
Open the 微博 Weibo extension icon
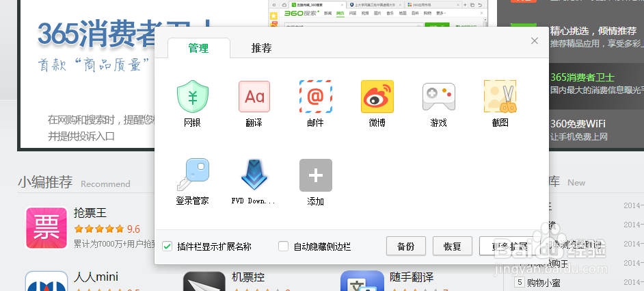377,97
